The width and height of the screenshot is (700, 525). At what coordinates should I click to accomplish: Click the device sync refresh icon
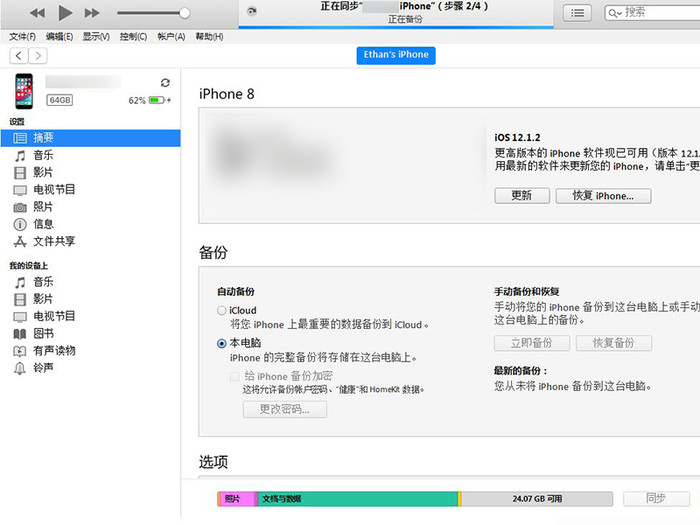point(165,83)
